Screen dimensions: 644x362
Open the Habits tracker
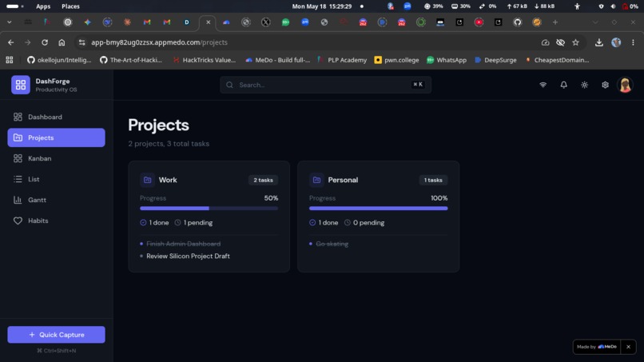point(56,221)
